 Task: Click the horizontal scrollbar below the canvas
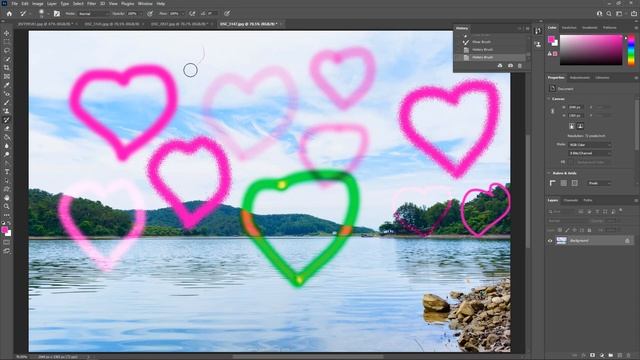click(x=308, y=356)
